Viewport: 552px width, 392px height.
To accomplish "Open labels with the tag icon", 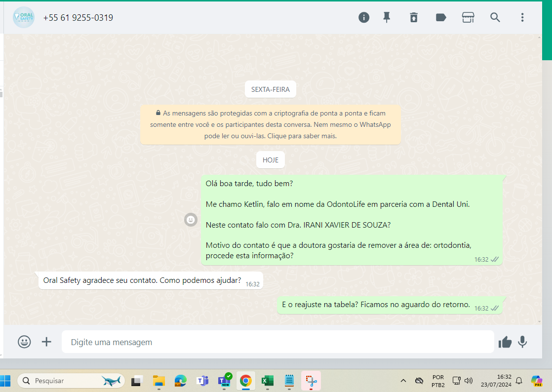I will click(x=441, y=17).
